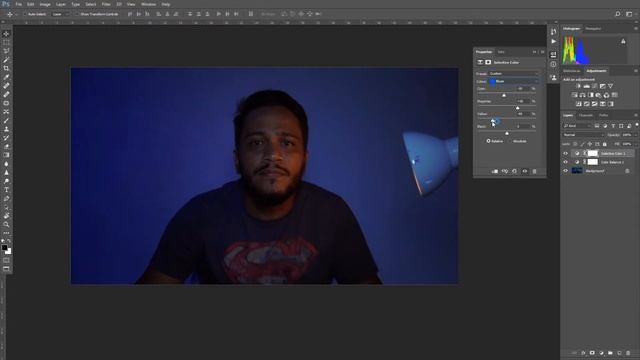The image size is (640, 360).
Task: Open the Window menu
Action: (148, 4)
